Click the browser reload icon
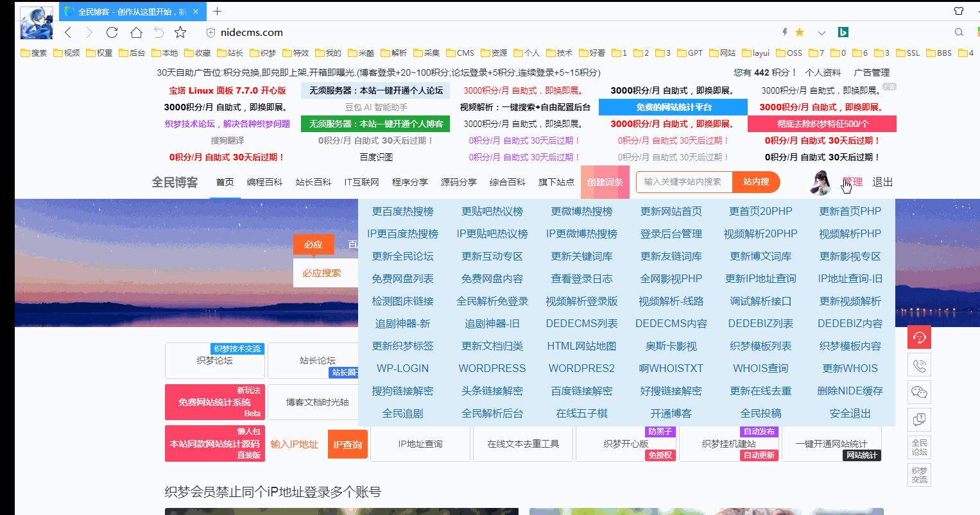Screen dimensions: 980x515 click(112, 32)
